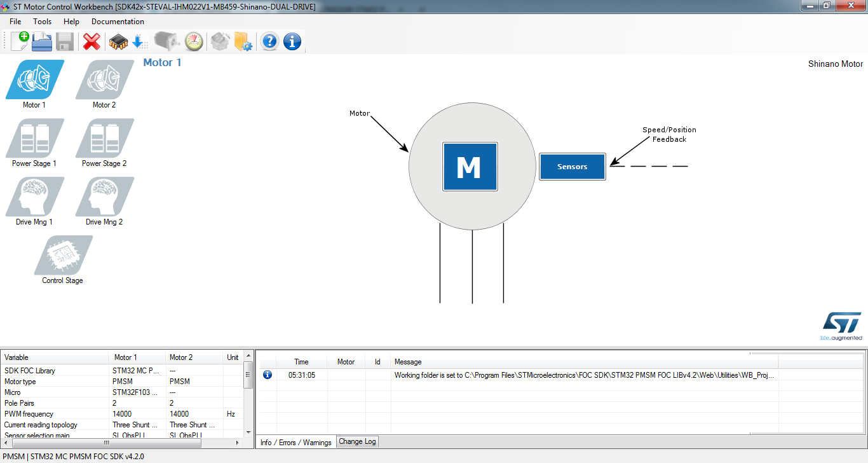Screen dimensions: 868x463
Task: Open the Documentation menu
Action: (x=118, y=22)
